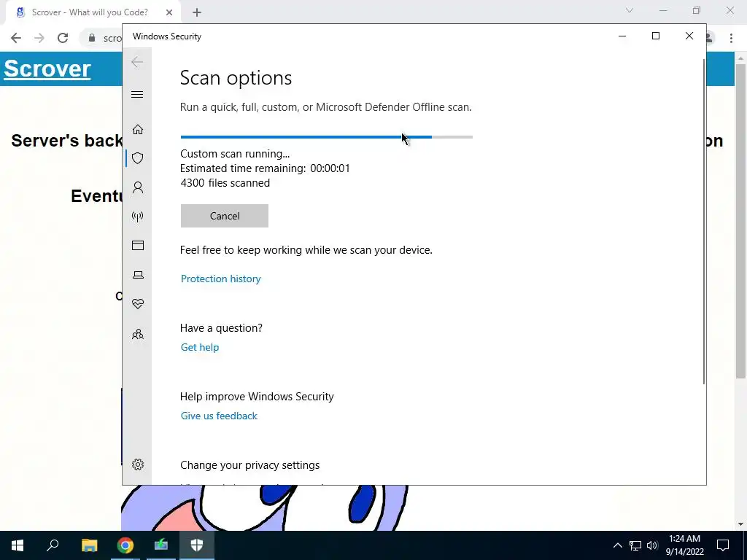Open Windows Start menu
This screenshot has width=747, height=560.
[18, 545]
